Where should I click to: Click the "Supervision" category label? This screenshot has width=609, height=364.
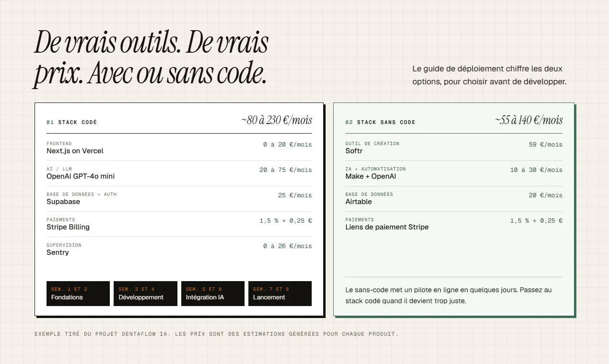point(64,245)
